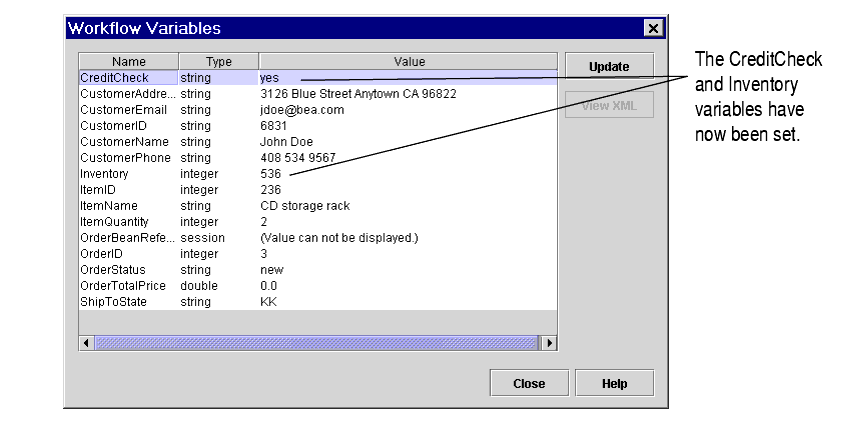Click the Value column header

[408, 61]
